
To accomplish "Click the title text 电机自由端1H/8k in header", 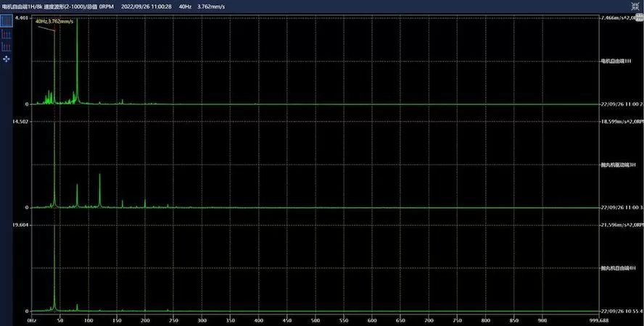I will point(21,6).
